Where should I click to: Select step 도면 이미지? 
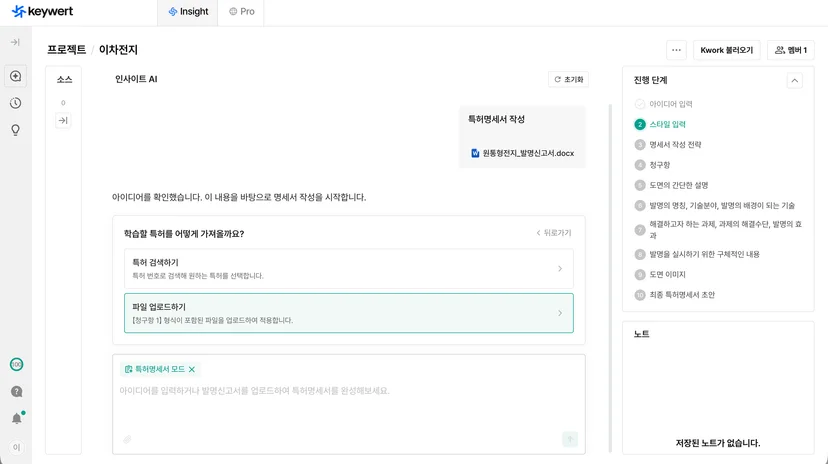pos(660,274)
